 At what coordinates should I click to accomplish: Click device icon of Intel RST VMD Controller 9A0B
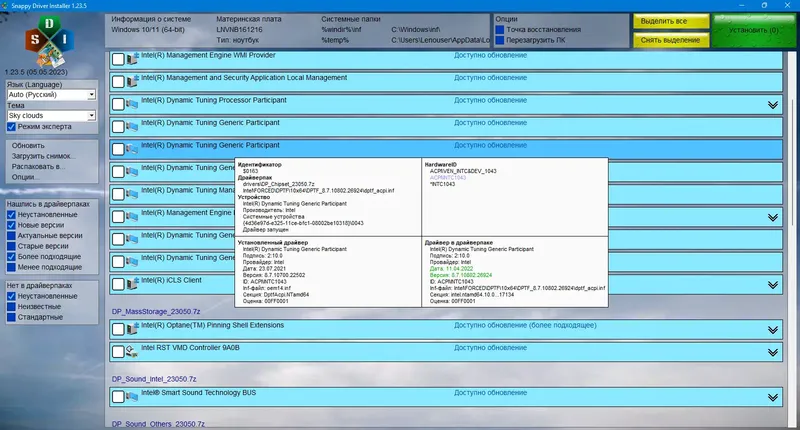[132, 351]
